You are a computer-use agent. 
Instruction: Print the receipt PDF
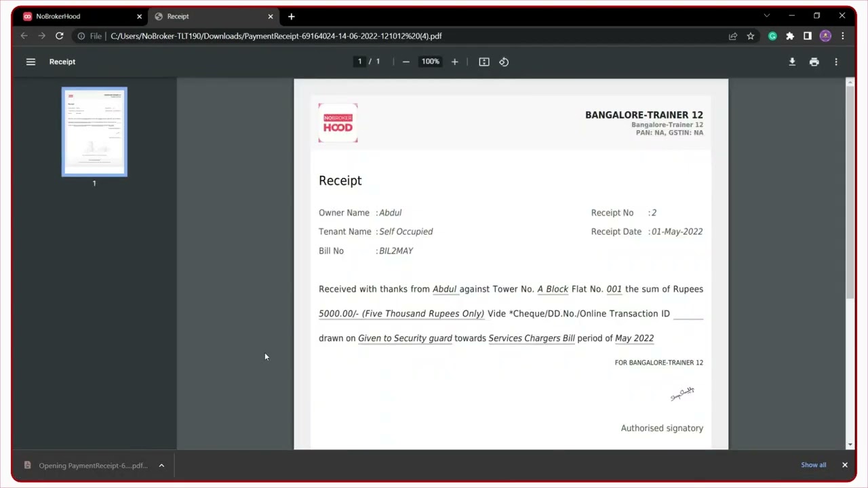pos(814,62)
